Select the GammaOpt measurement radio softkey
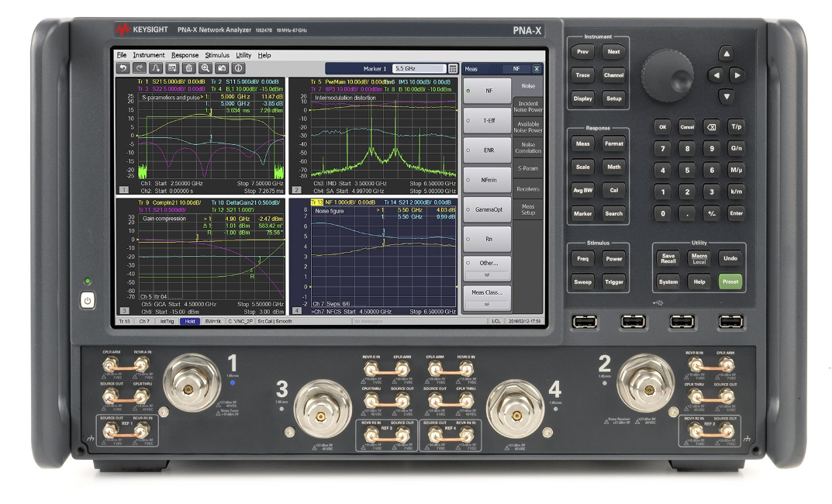 [487, 209]
